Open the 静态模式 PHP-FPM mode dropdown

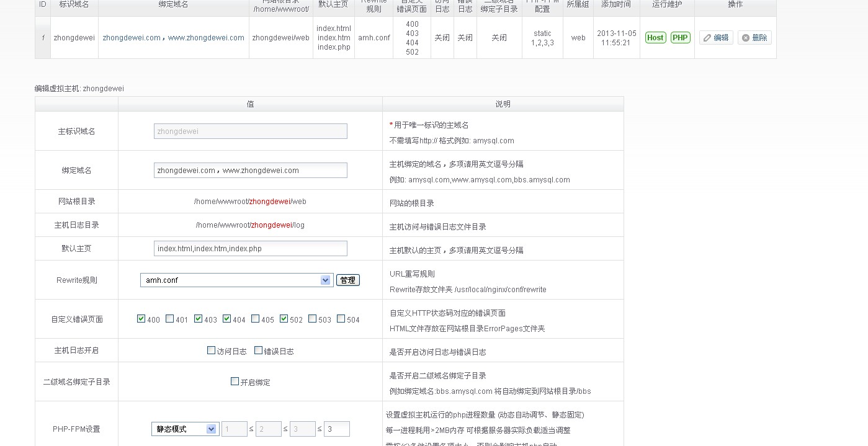(185, 429)
